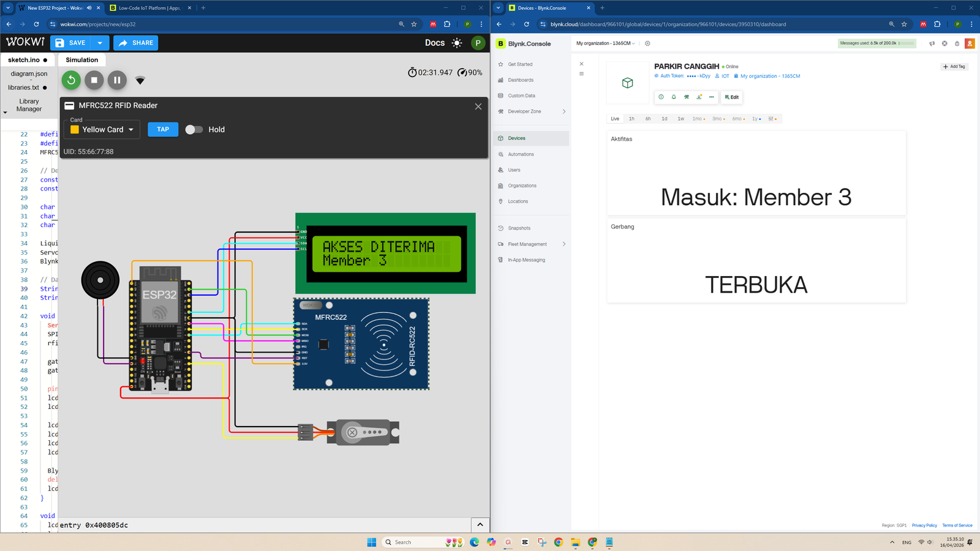This screenshot has width=980, height=551.
Task: Tap the RFID card with TAP button
Action: (163, 129)
